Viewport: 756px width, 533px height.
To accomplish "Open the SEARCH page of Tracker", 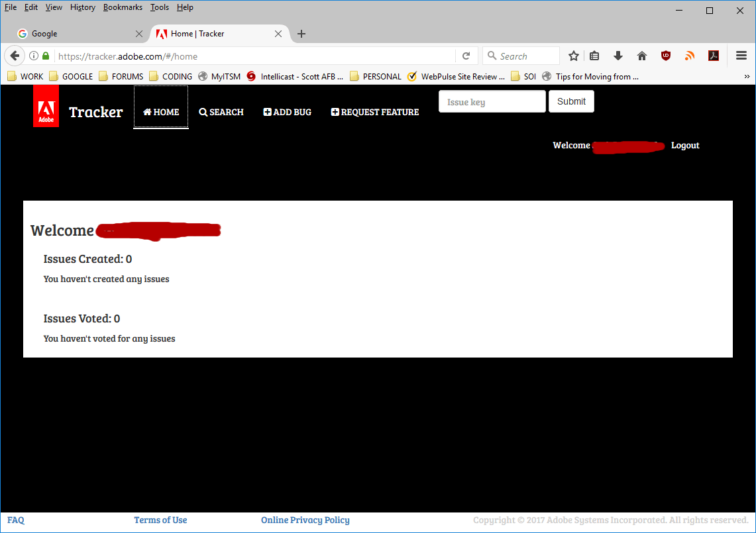I will tap(221, 112).
